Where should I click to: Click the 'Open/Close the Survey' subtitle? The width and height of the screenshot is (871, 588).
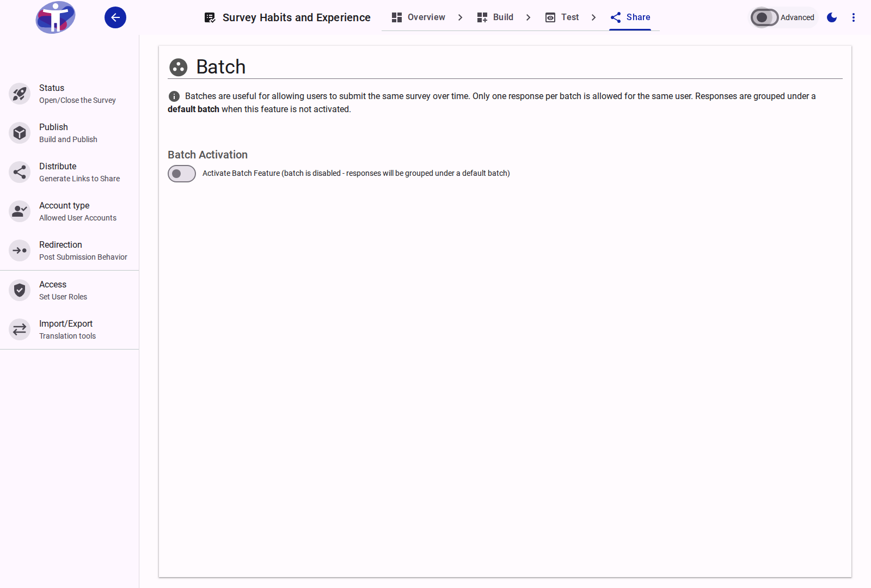point(77,100)
